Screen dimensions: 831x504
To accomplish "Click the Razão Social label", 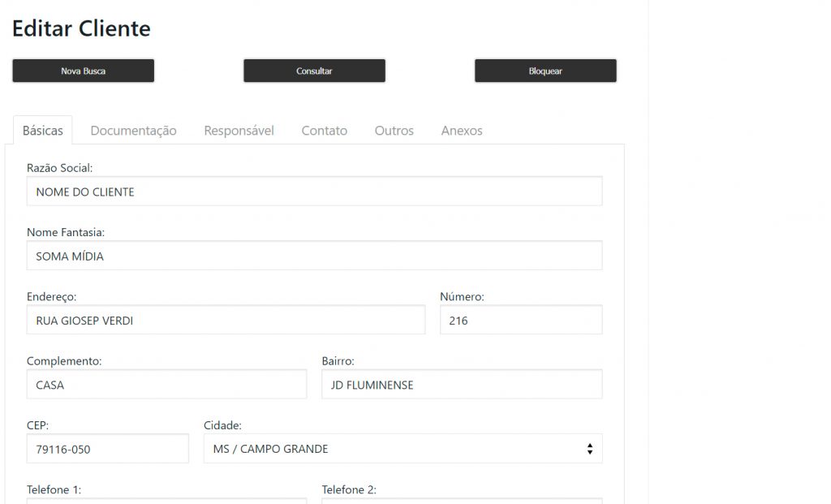I will [59, 168].
